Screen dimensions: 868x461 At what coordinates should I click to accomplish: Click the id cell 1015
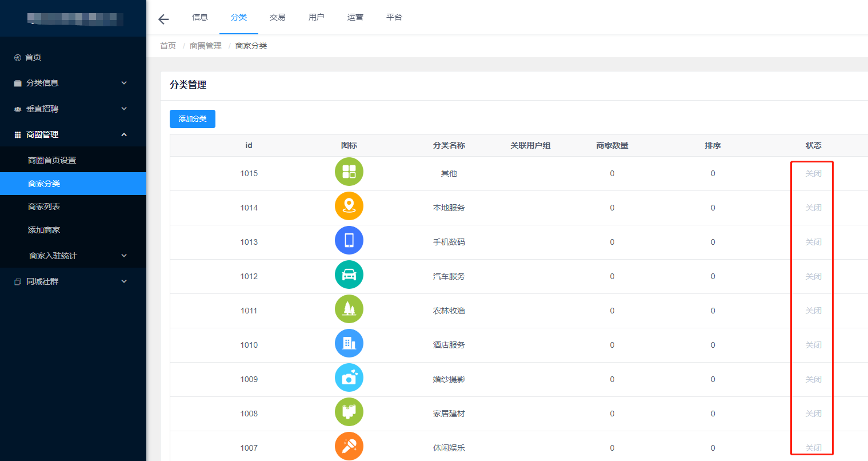pos(249,173)
